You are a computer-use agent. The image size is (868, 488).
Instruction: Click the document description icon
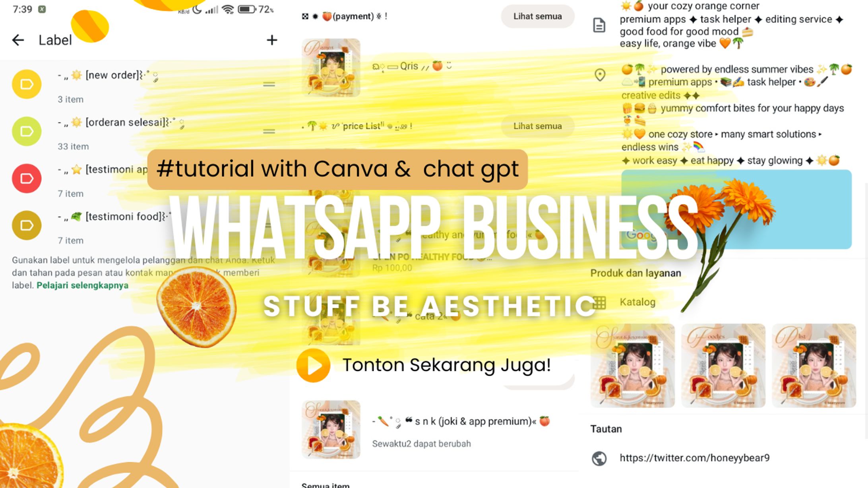click(599, 25)
